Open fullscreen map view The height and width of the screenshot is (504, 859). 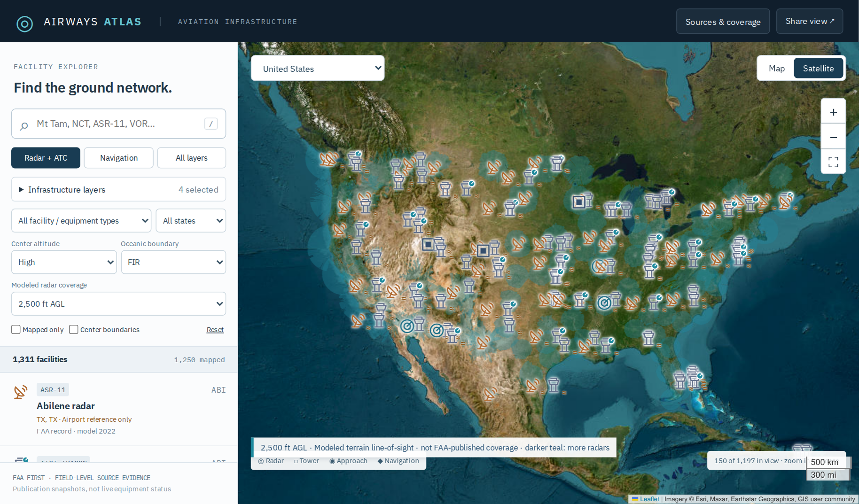833,162
